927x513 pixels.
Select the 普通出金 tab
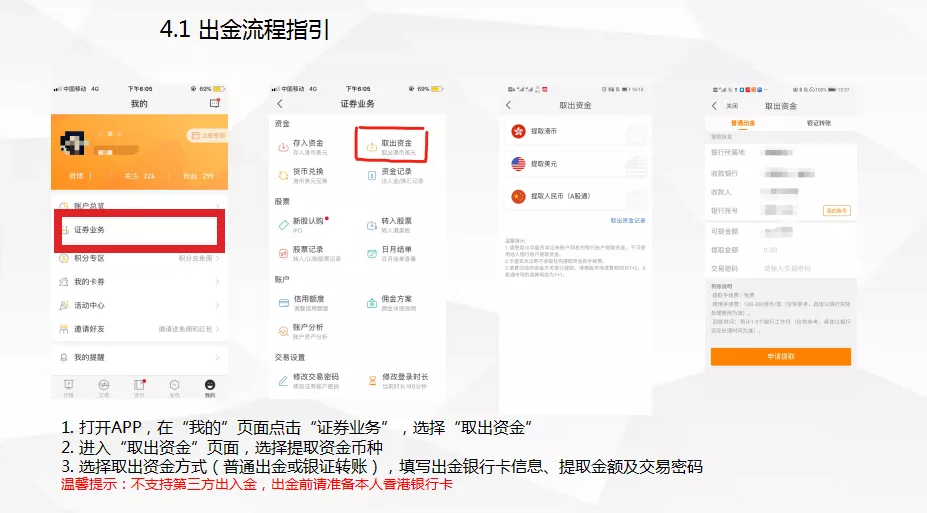tap(743, 123)
